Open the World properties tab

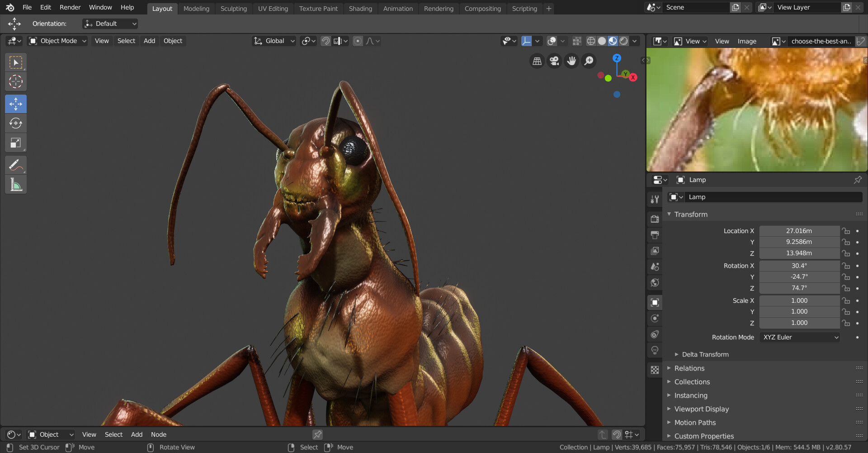click(x=655, y=283)
